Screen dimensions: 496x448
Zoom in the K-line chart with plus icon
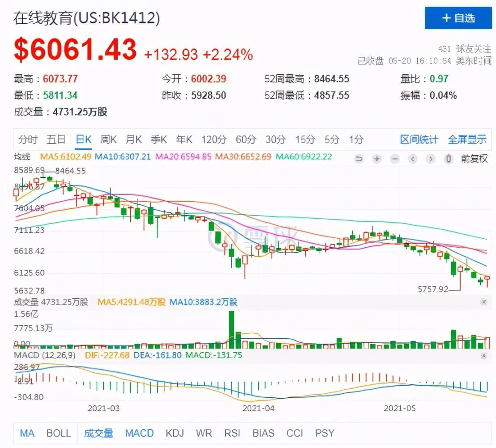377,158
